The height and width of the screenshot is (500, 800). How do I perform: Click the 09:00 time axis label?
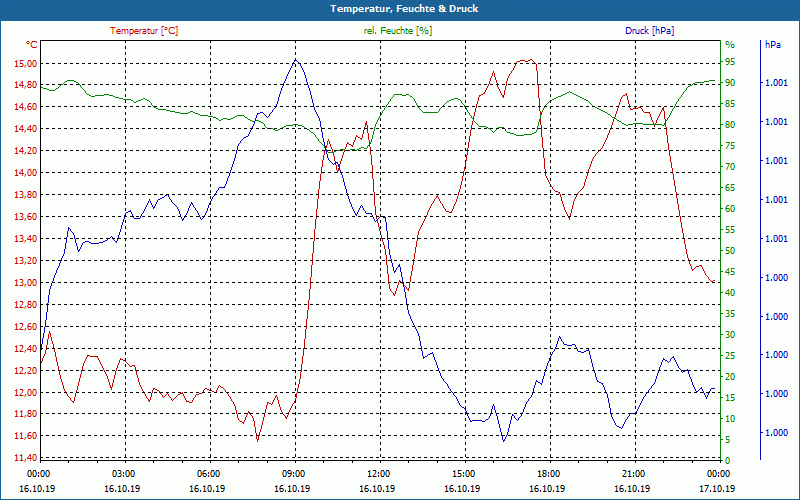pos(293,473)
